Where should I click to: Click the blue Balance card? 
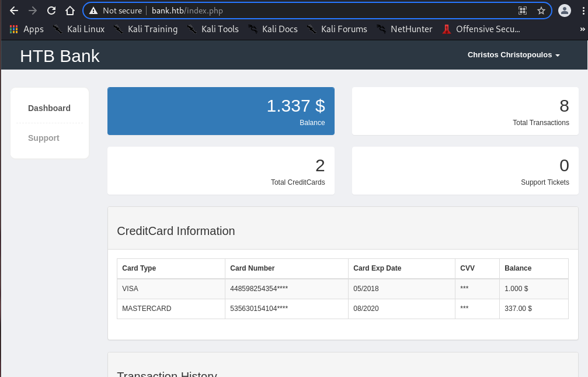221,111
